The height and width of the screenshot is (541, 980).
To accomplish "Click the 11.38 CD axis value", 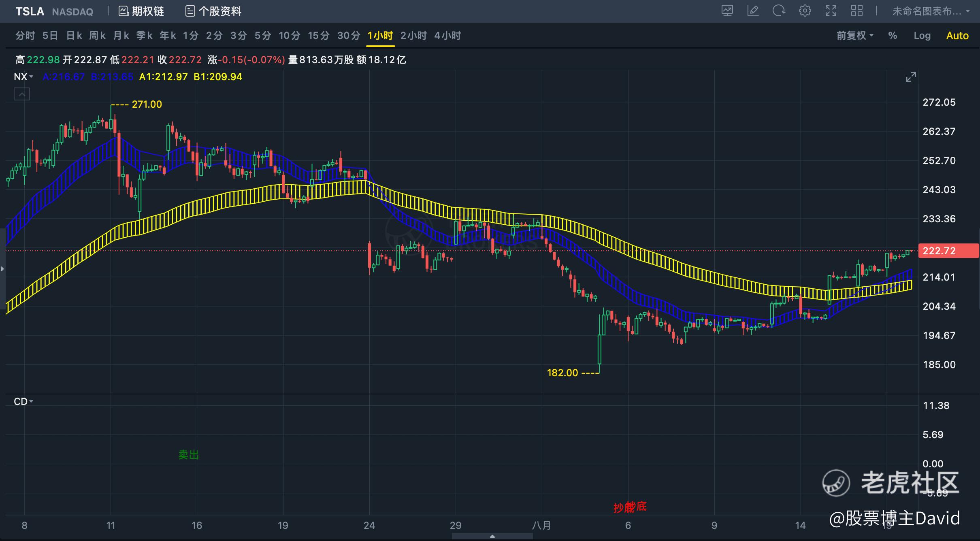I will click(936, 406).
